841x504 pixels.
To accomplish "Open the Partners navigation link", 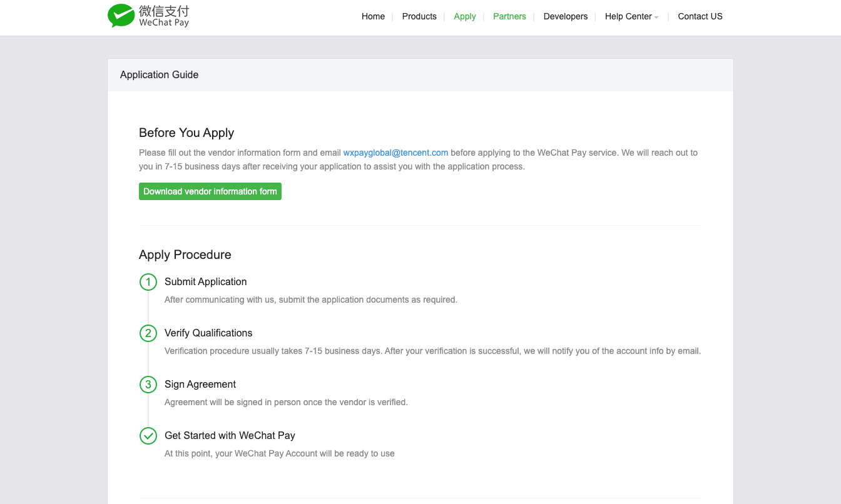I will point(509,17).
